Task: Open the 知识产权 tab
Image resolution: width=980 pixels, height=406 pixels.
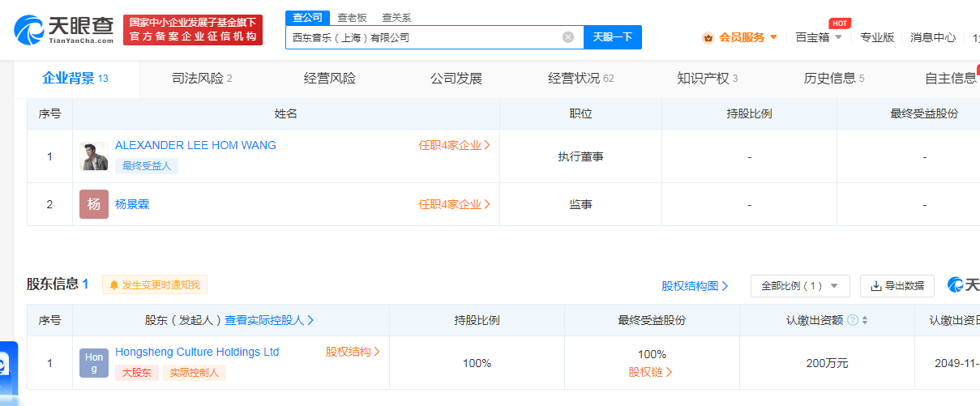Action: [708, 79]
